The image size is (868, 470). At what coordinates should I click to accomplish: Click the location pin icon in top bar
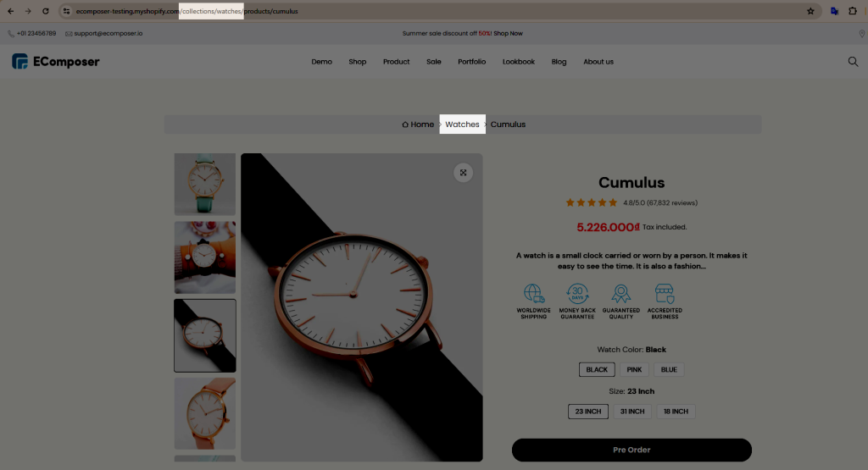pyautogui.click(x=862, y=34)
